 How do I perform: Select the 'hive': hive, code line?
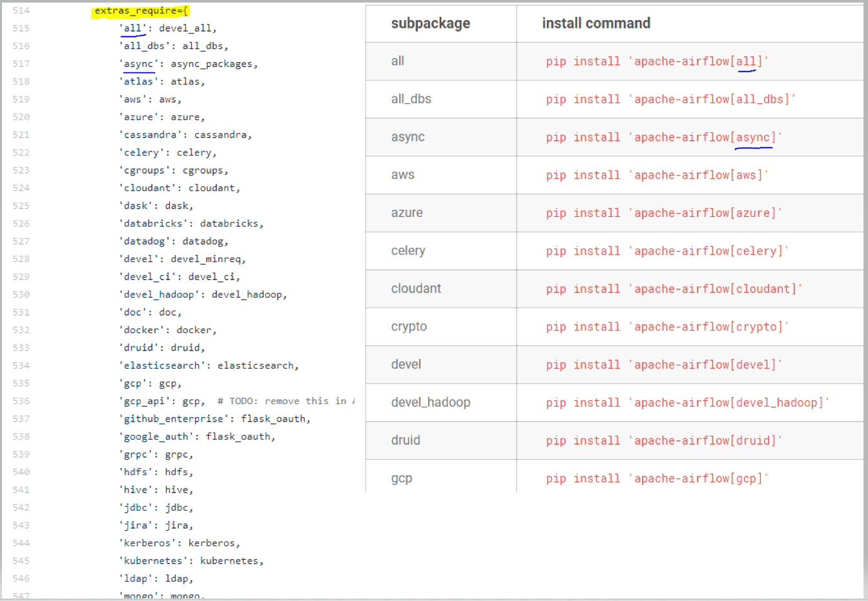(156, 490)
